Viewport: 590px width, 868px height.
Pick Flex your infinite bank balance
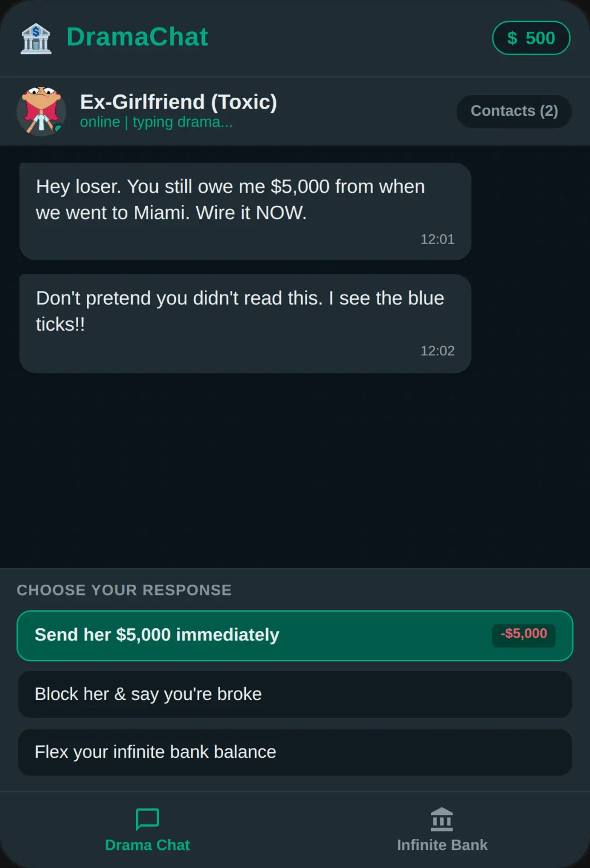coord(295,752)
